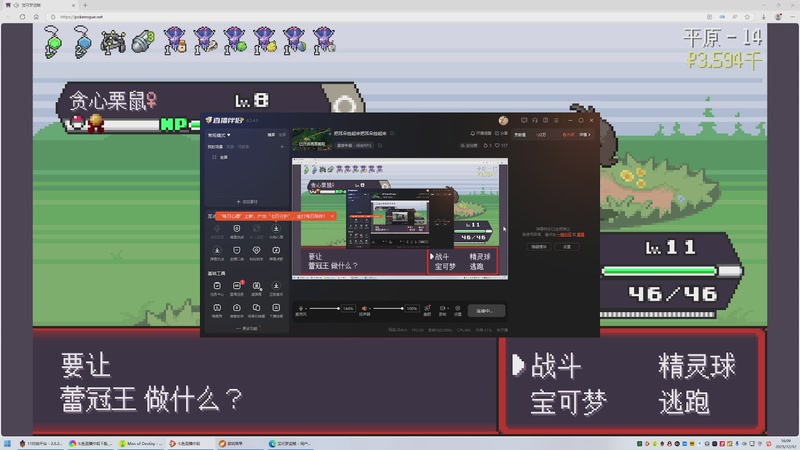The height and width of the screenshot is (450, 800).
Task: Expand 更多功能 more functions
Action: pos(247,329)
